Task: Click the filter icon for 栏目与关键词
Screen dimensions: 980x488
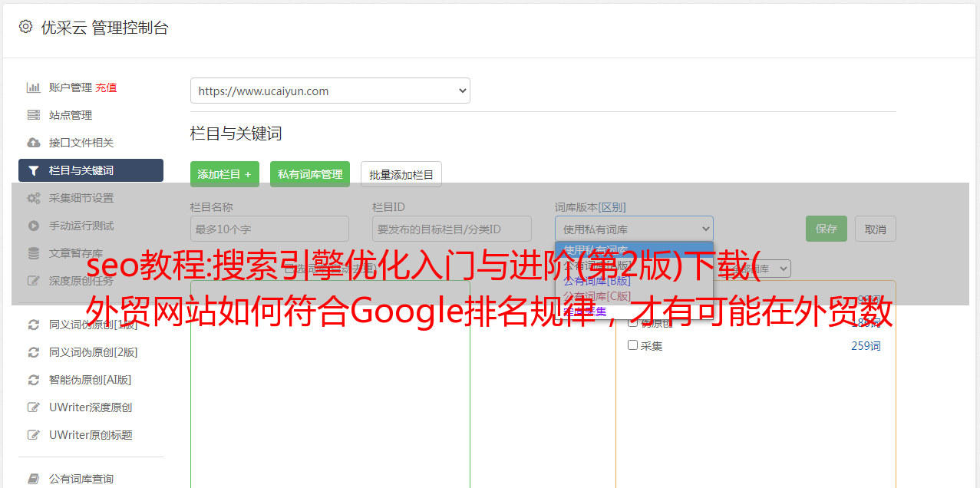Action: (x=33, y=170)
